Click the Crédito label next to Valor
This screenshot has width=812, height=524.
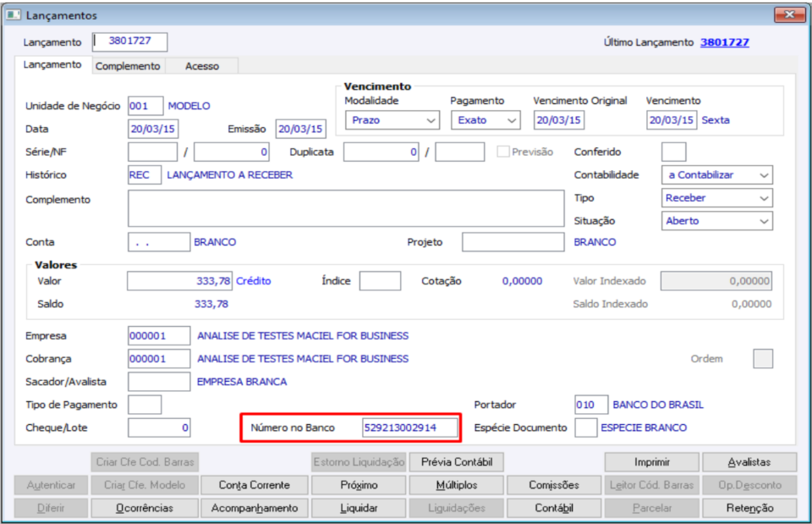tap(253, 281)
